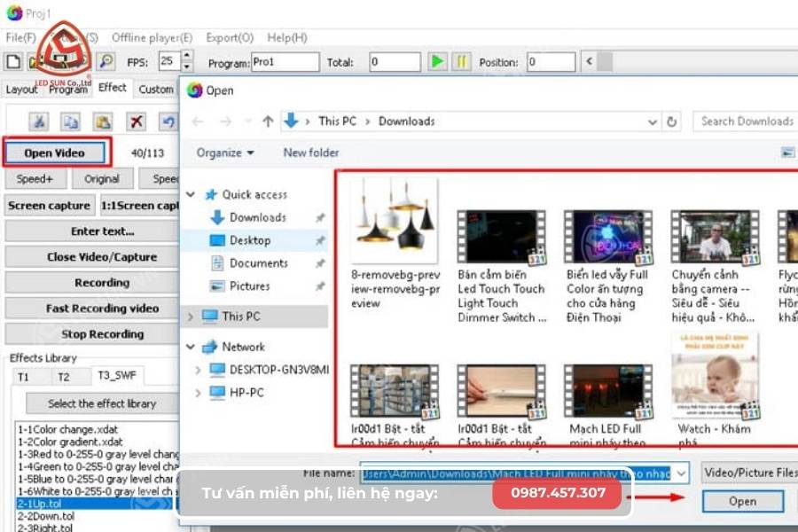This screenshot has height=532, width=798.
Task: Open the Export(O) menu
Action: pyautogui.click(x=229, y=37)
